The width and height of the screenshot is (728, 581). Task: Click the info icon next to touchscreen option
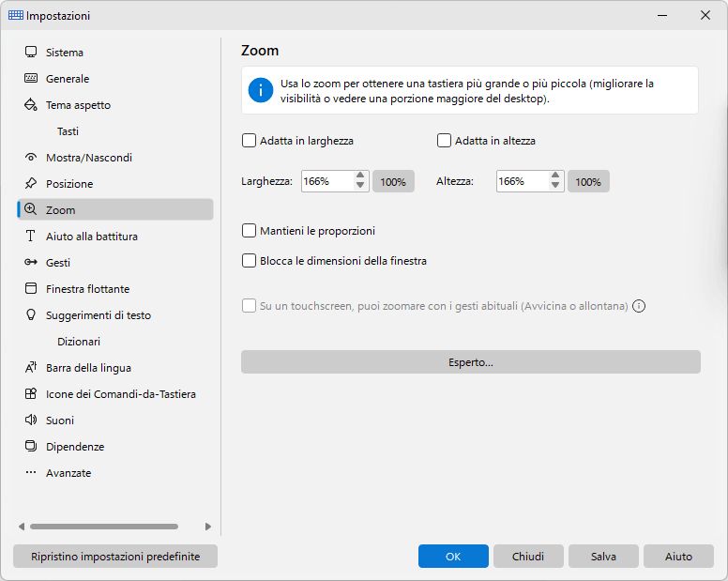[x=639, y=306]
